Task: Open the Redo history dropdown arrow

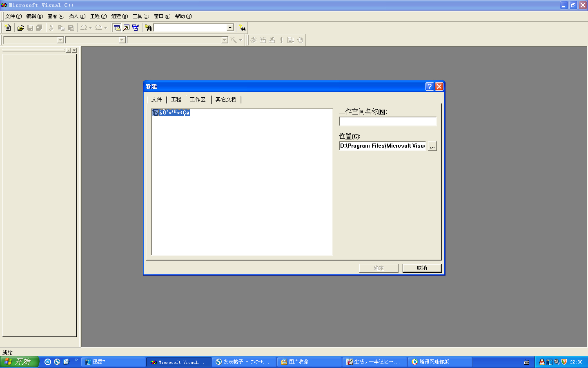Action: pos(105,28)
